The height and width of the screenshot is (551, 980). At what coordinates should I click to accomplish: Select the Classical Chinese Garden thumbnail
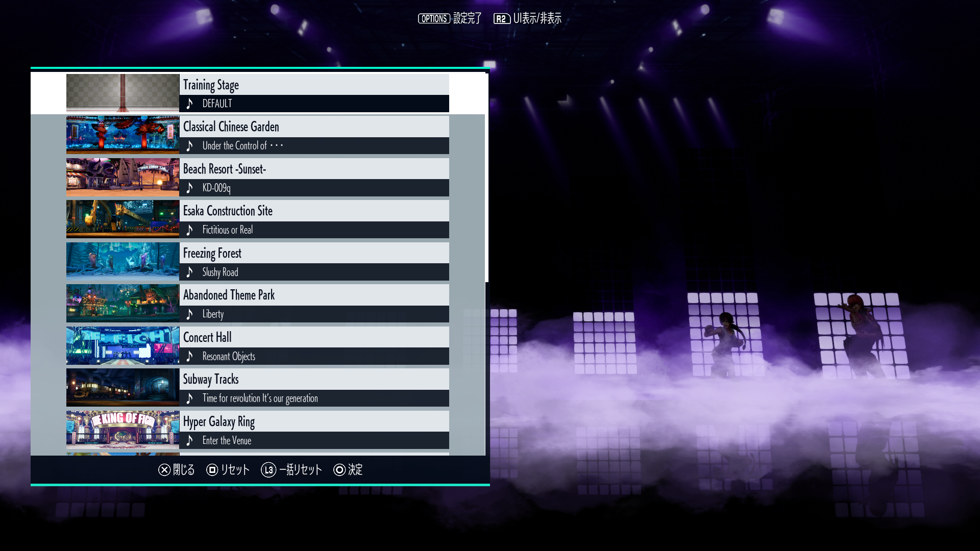click(x=123, y=135)
